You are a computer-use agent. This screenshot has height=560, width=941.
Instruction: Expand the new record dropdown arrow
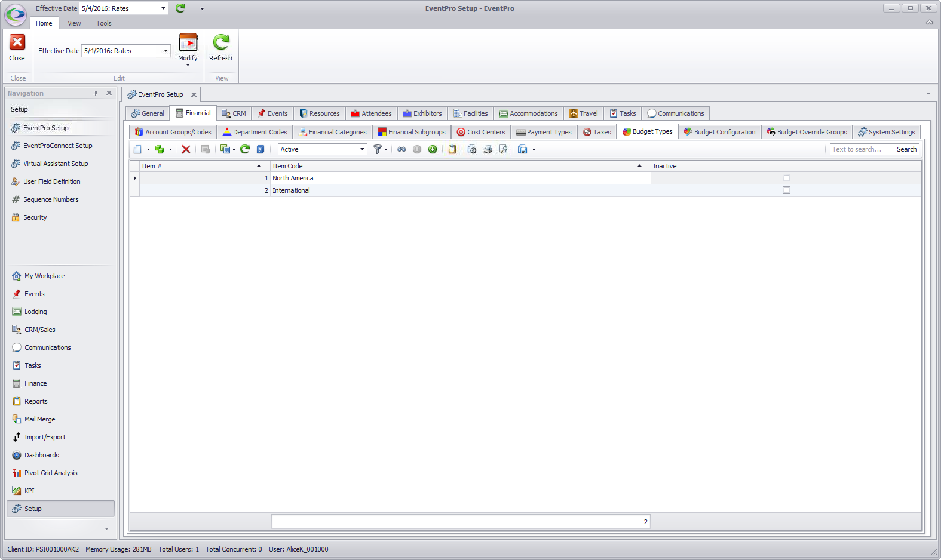(x=148, y=150)
